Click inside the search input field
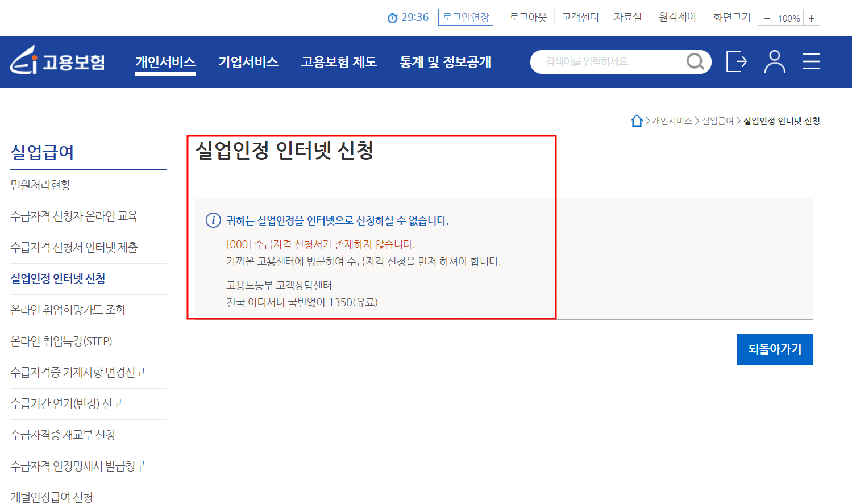Viewport: 852px width, 504px height. [602, 61]
